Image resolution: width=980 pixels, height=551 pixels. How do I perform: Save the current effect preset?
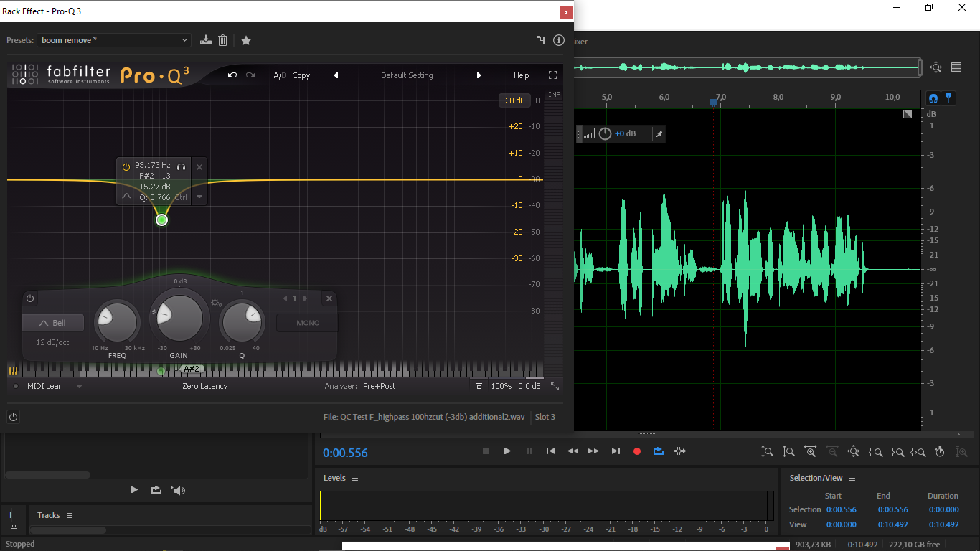click(206, 40)
